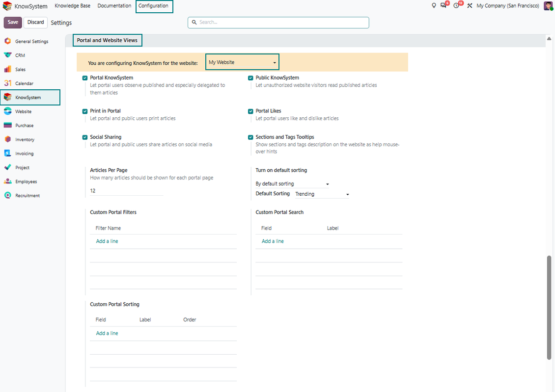The width and height of the screenshot is (555, 392).
Task: Click Order header in Custom Portal Sorting
Action: click(190, 320)
